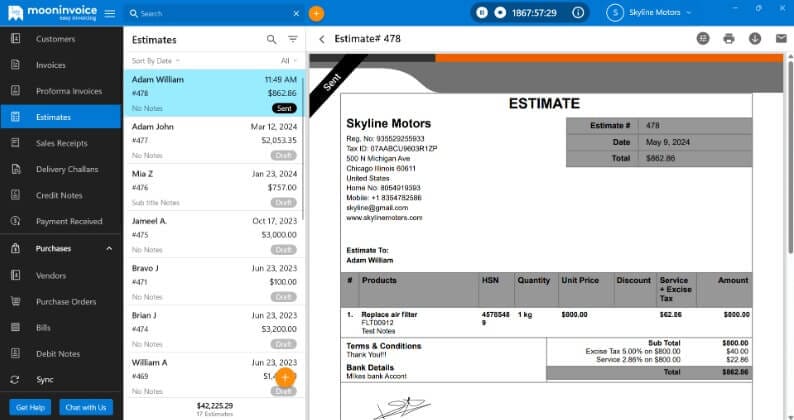Screen dimensions: 794x420
Task: Select Bravo J estimate #471
Action: 214,282
